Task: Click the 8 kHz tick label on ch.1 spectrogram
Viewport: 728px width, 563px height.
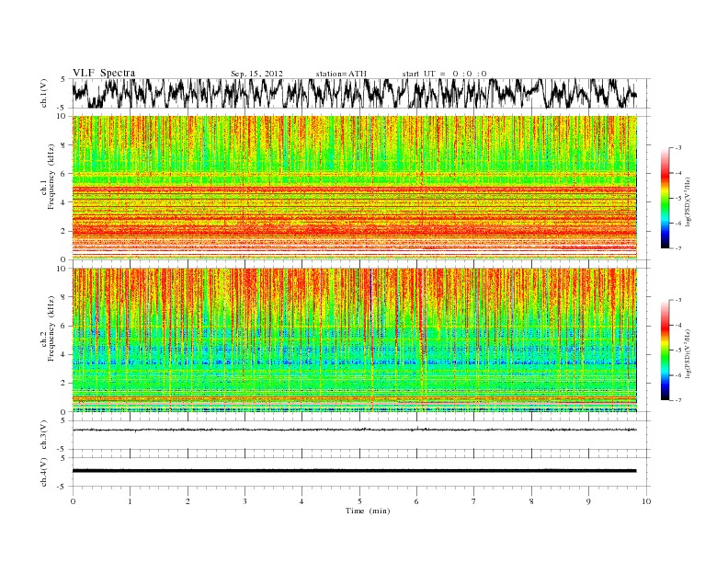Action: pos(63,145)
